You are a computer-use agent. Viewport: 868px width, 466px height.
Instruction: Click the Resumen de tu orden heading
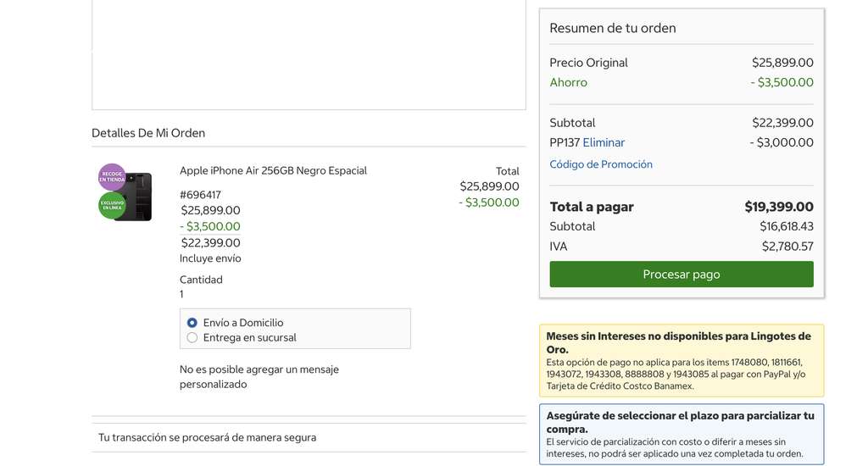pyautogui.click(x=612, y=28)
